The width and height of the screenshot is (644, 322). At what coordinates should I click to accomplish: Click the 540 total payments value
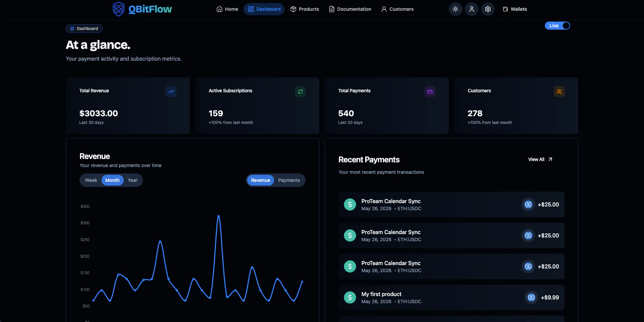pyautogui.click(x=346, y=114)
